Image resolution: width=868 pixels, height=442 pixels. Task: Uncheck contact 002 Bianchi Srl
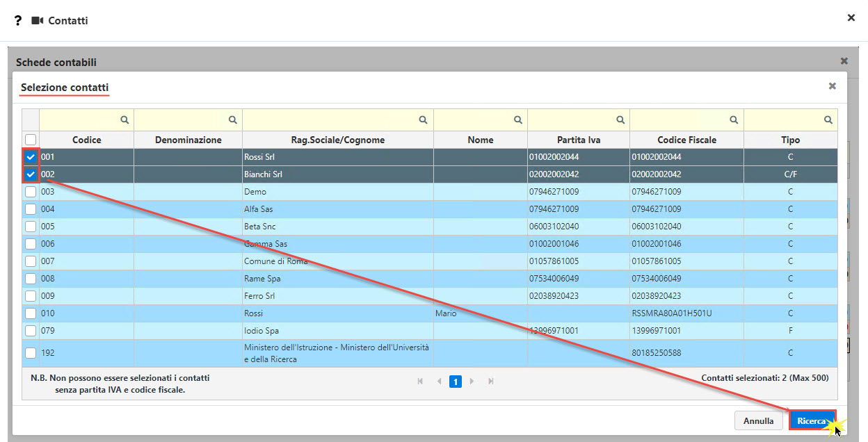[31, 174]
